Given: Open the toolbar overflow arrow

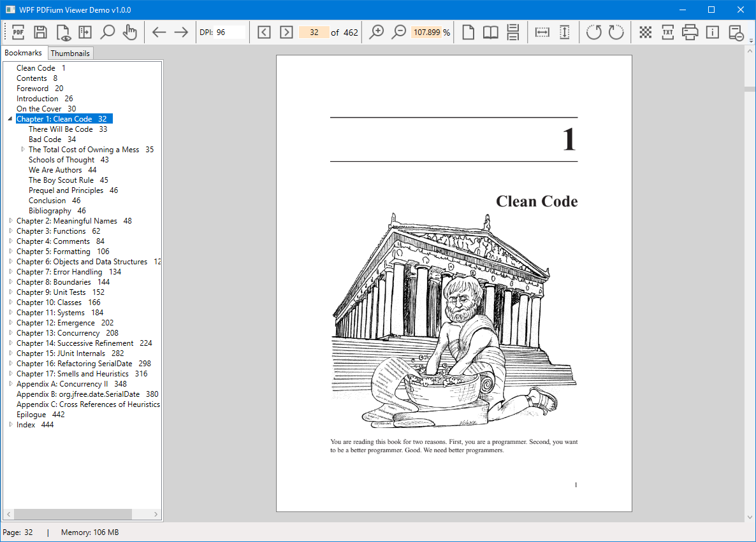Looking at the screenshot, I should [x=751, y=39].
